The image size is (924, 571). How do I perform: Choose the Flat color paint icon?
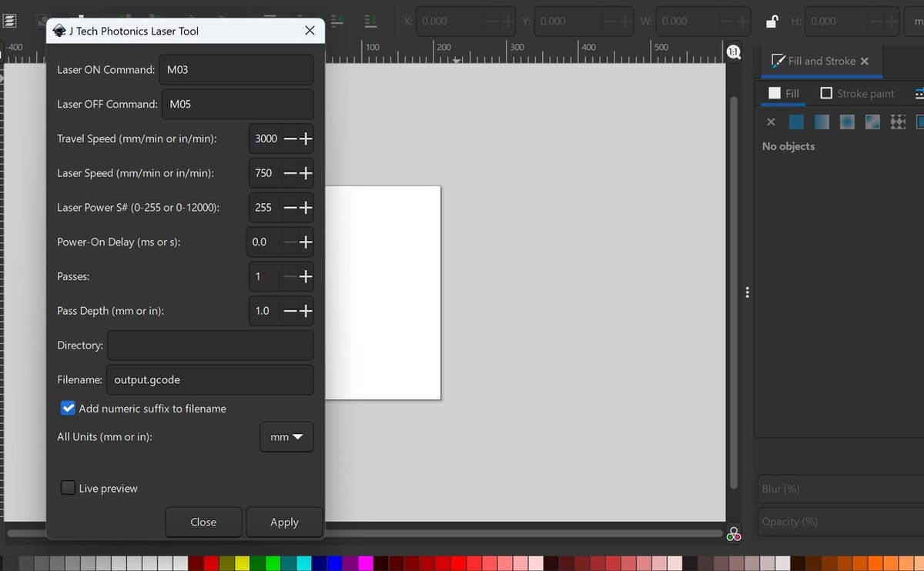point(797,122)
